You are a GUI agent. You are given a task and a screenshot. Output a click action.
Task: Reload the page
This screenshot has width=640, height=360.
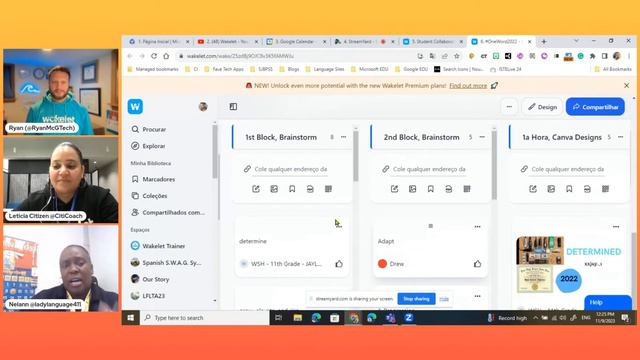click(x=154, y=56)
